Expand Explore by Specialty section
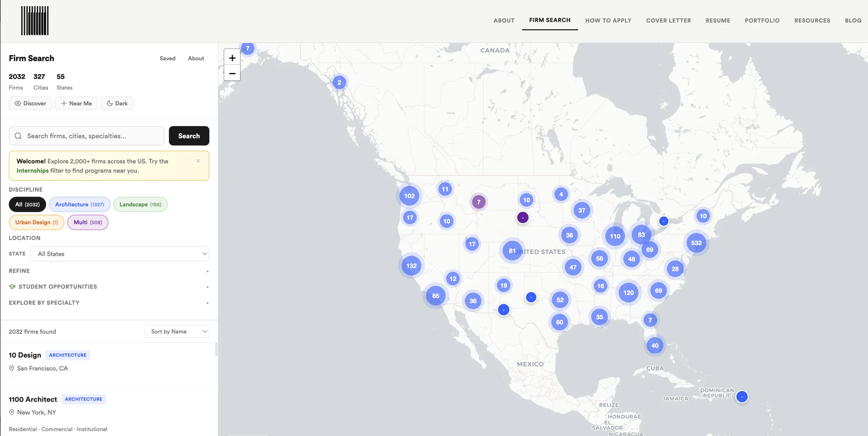The image size is (868, 436). pos(109,303)
